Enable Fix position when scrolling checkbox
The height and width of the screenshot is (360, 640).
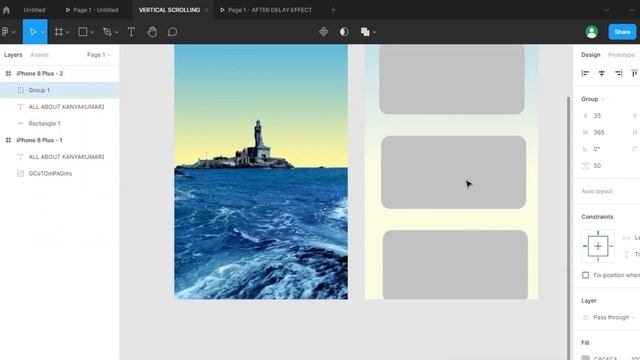585,275
